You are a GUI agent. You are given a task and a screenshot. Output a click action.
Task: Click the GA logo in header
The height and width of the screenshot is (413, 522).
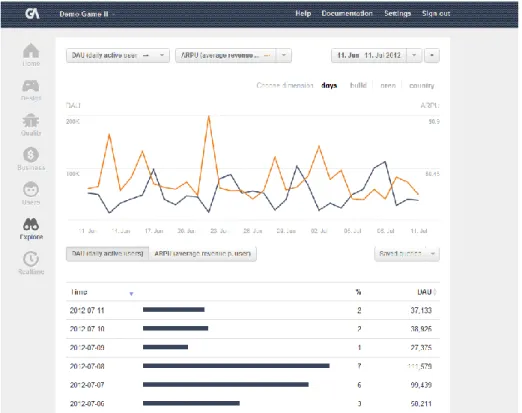click(x=32, y=13)
